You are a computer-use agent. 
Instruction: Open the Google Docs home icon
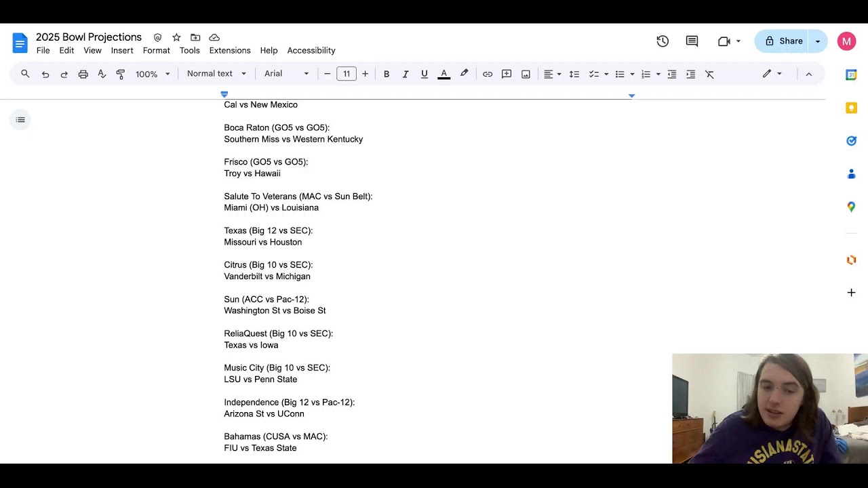coord(20,43)
